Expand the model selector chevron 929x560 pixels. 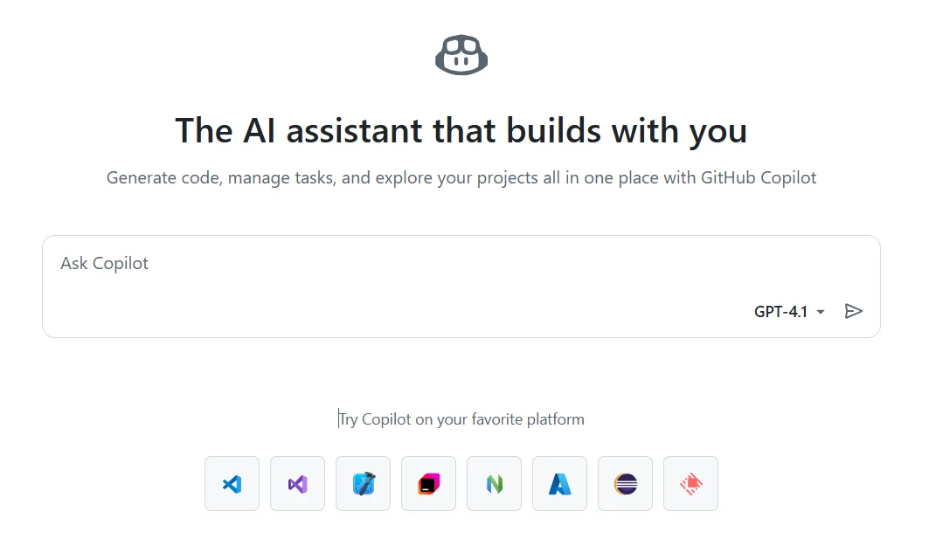coord(820,312)
